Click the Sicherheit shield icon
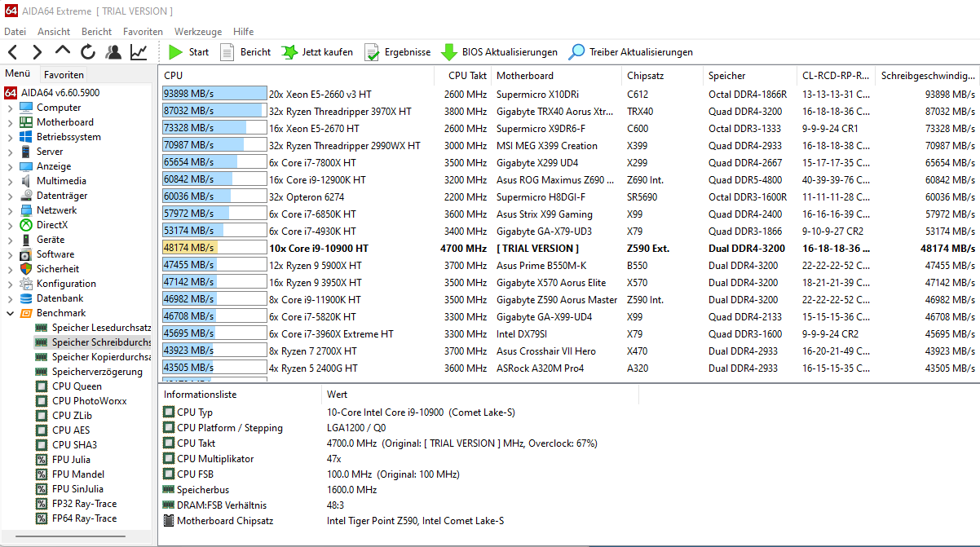Viewport: 980px width, 547px height. tap(26, 269)
